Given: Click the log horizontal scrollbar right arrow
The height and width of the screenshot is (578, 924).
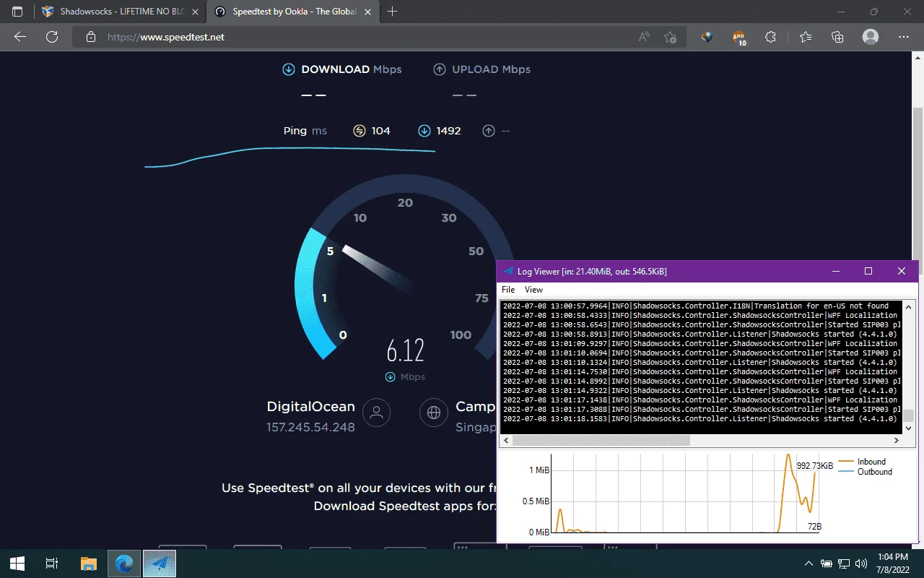Looking at the screenshot, I should tap(897, 440).
